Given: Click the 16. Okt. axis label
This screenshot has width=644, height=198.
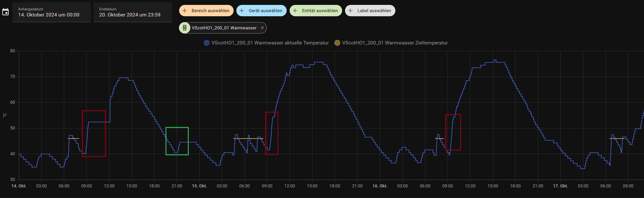Looking at the screenshot, I should 380,186.
